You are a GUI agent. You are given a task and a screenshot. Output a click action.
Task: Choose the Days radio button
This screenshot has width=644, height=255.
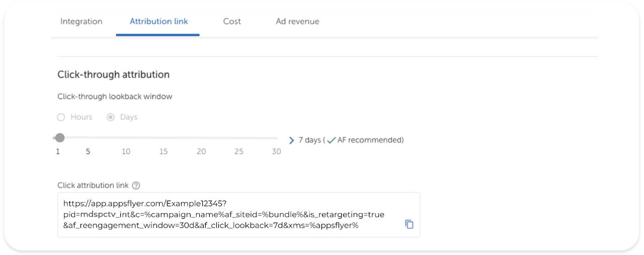pos(111,117)
